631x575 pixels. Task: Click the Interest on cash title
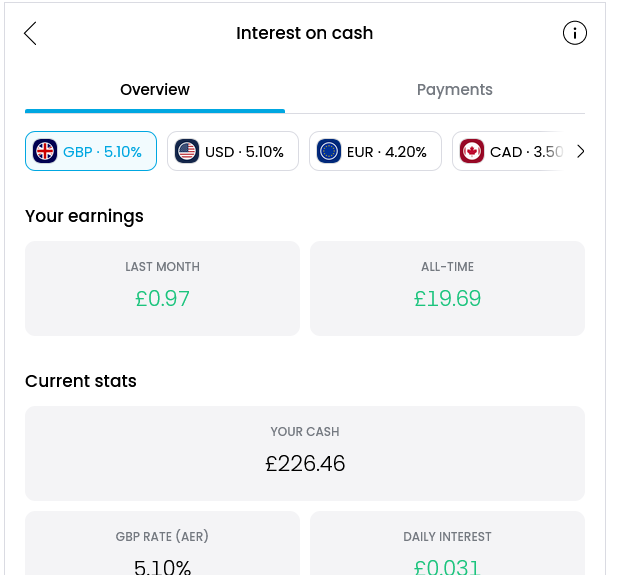tap(305, 33)
